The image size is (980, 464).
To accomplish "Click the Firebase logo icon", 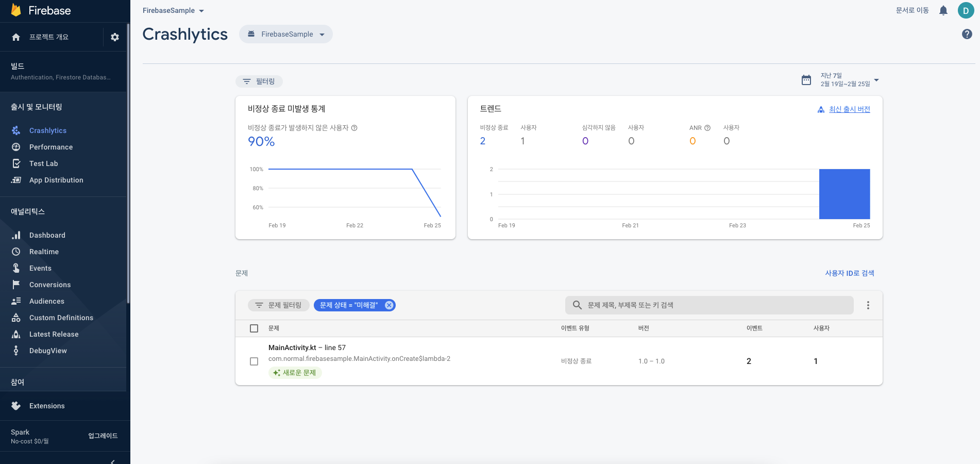I will [x=16, y=10].
